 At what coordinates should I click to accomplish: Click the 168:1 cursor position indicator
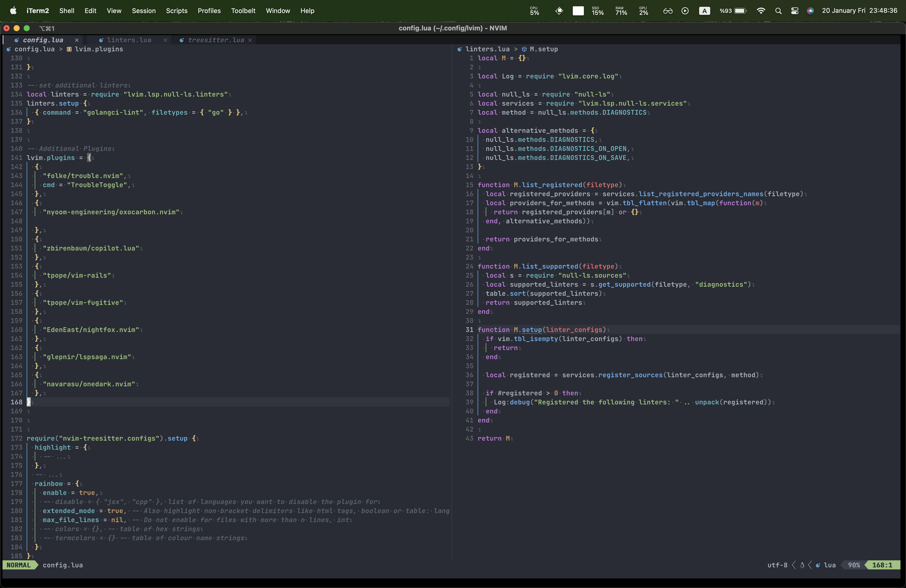[x=882, y=565]
